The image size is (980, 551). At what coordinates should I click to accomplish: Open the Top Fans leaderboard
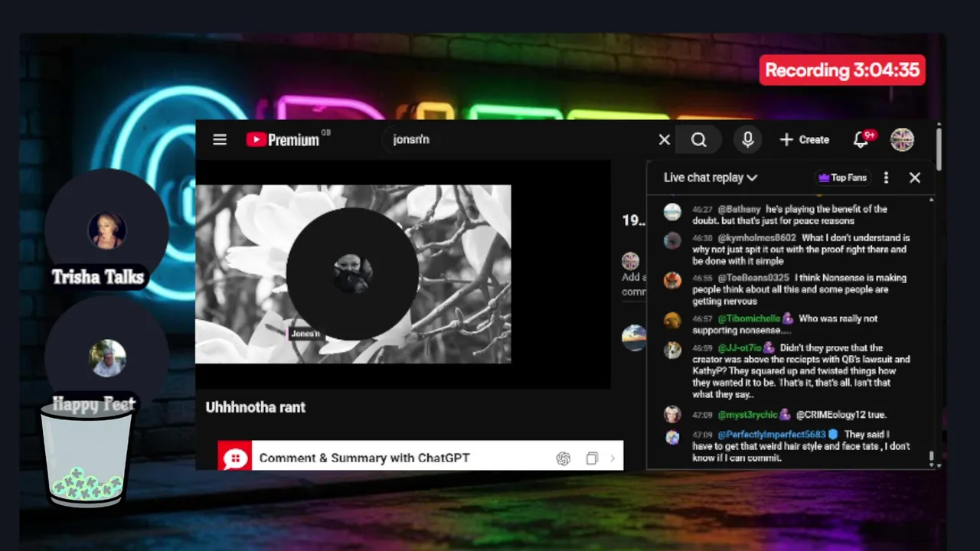pyautogui.click(x=842, y=178)
